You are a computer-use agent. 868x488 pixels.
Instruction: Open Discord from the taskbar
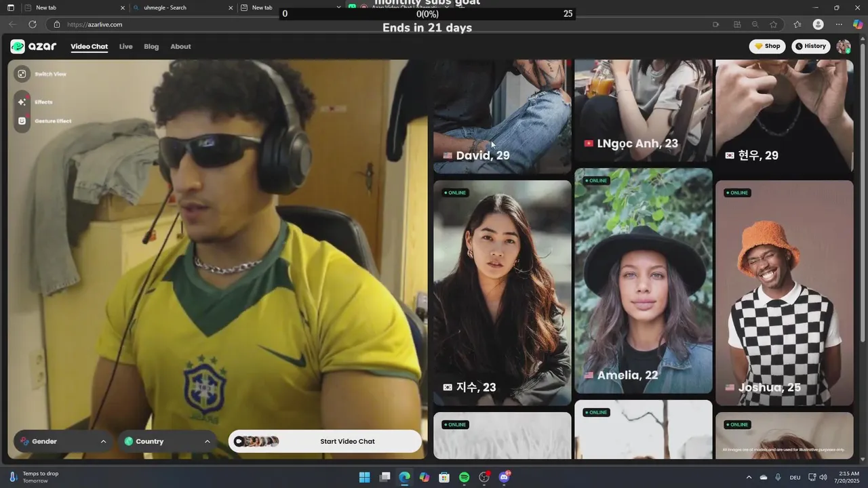coord(504,477)
